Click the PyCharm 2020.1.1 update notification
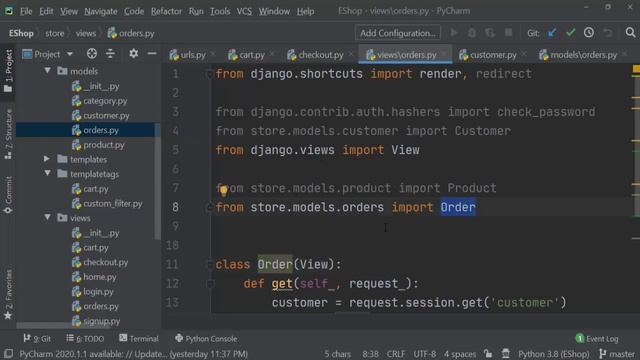 coord(133,353)
